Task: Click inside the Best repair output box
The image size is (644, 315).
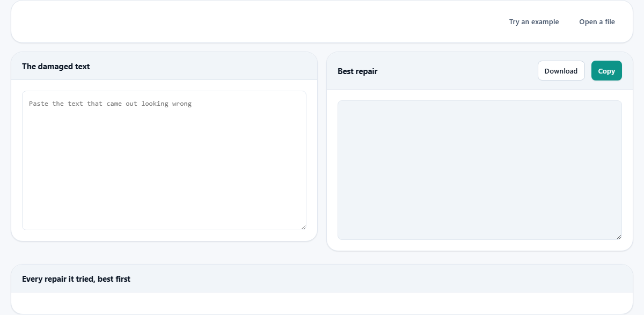Action: click(480, 170)
